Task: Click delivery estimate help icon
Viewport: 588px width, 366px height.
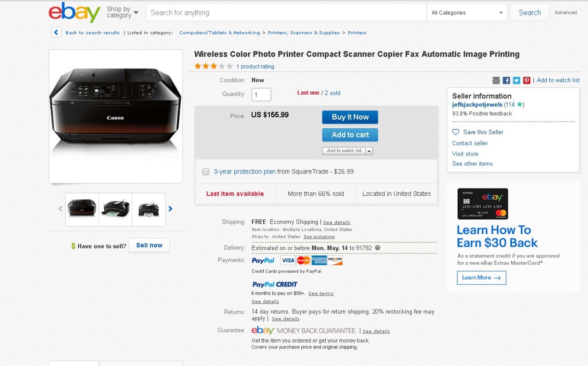Action: pyautogui.click(x=378, y=248)
